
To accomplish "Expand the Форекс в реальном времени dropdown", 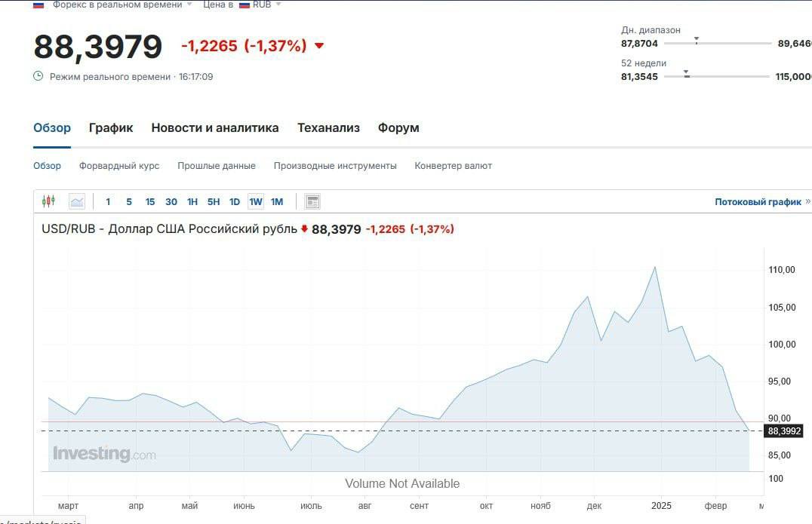I will pyautogui.click(x=189, y=5).
